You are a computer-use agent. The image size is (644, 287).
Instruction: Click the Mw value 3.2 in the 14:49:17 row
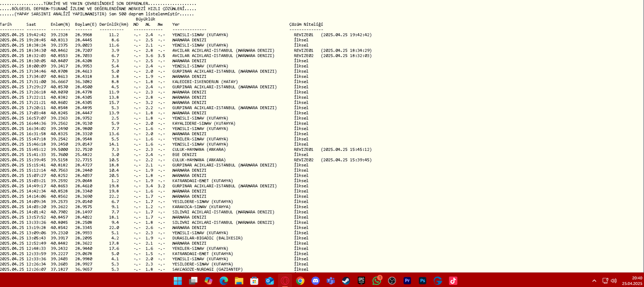click(x=160, y=186)
